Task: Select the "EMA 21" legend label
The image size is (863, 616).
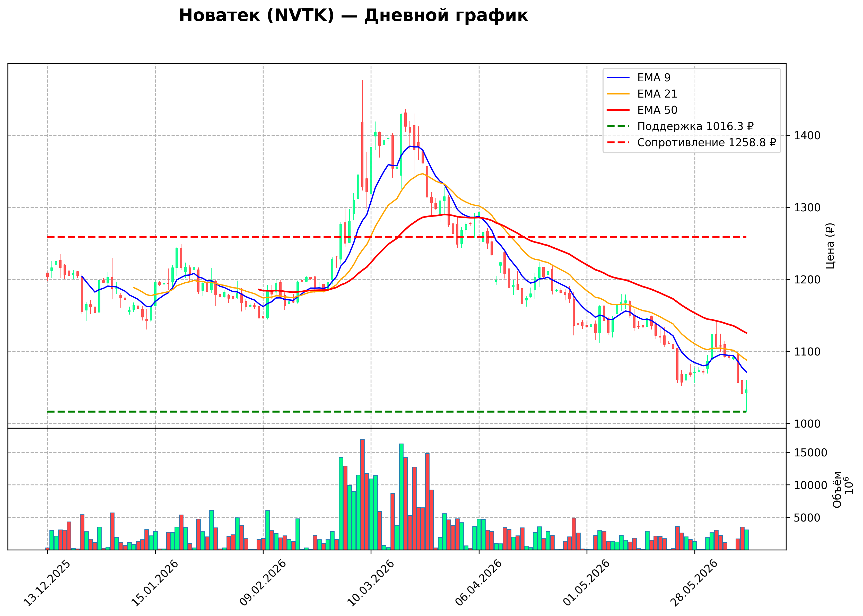Action: coord(657,94)
